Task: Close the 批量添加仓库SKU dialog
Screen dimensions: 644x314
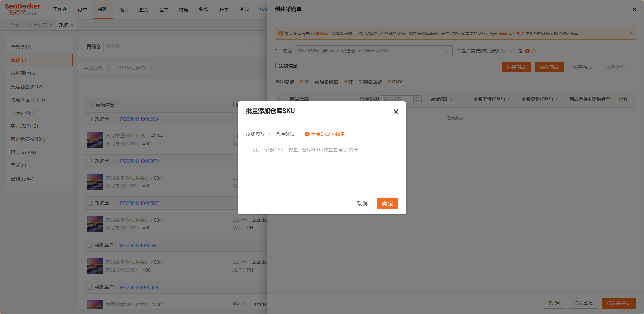Action: coord(396,112)
